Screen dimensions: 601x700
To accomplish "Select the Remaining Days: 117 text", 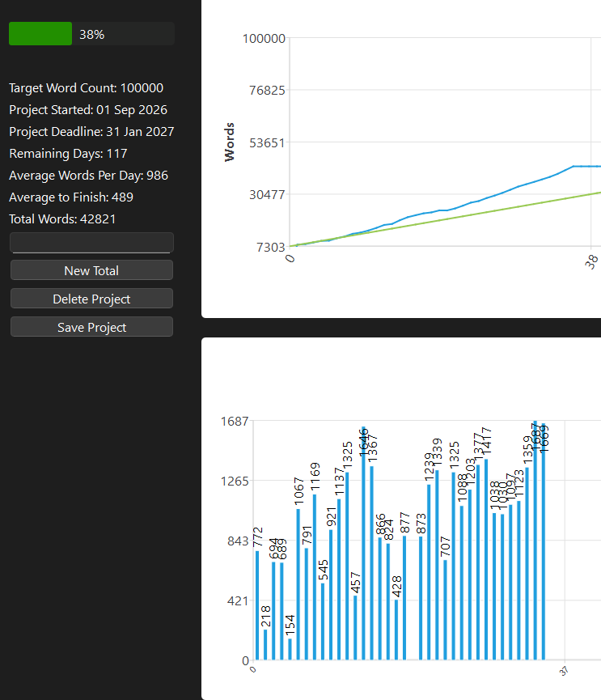I will click(x=68, y=154).
